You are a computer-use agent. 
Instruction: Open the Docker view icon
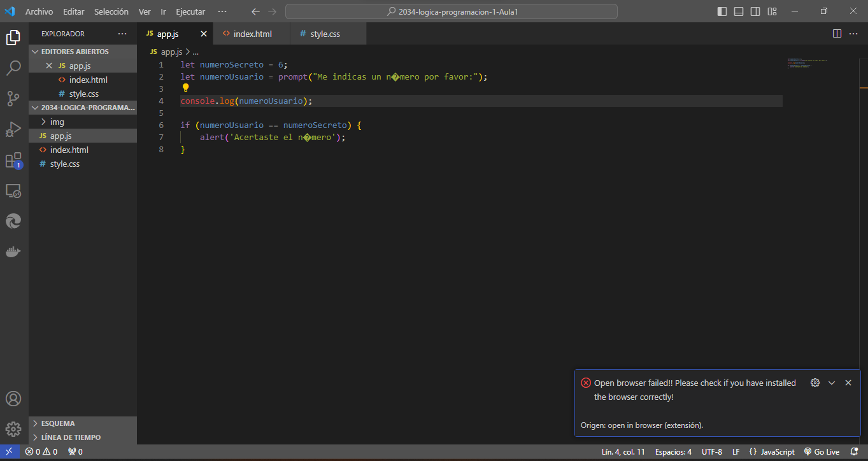point(13,252)
